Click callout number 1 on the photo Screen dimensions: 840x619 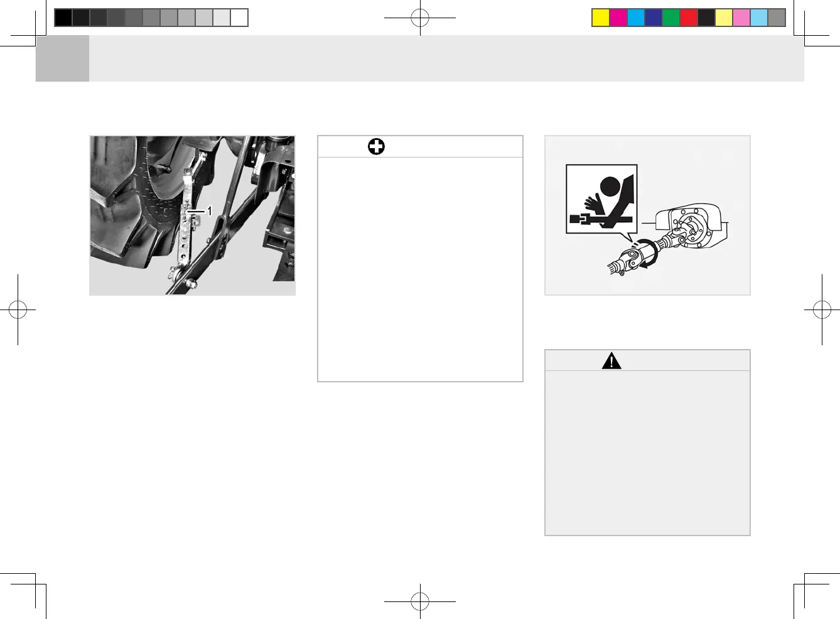[210, 211]
